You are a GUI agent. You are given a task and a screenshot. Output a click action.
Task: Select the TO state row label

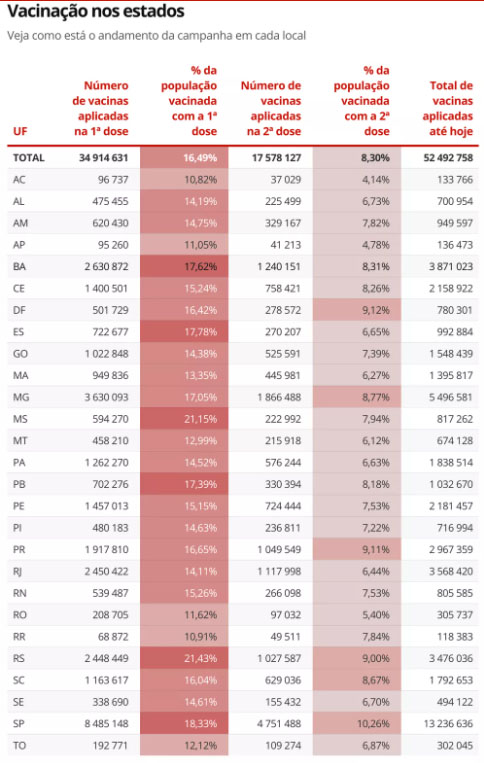(x=19, y=745)
